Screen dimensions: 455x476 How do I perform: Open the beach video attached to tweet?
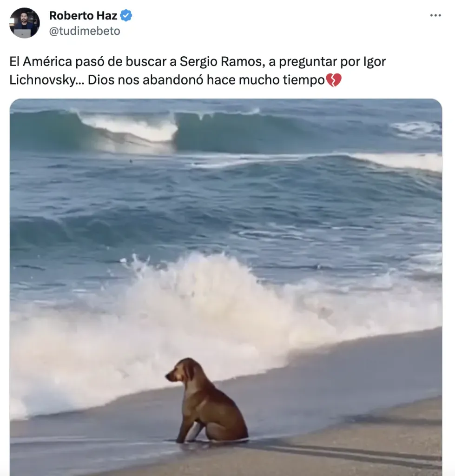pos(226,287)
